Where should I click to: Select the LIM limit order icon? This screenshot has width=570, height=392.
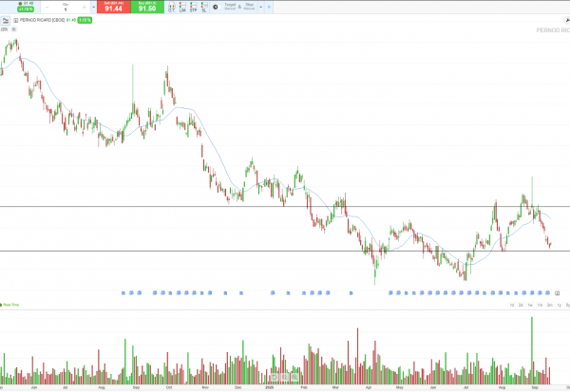[x=181, y=8]
